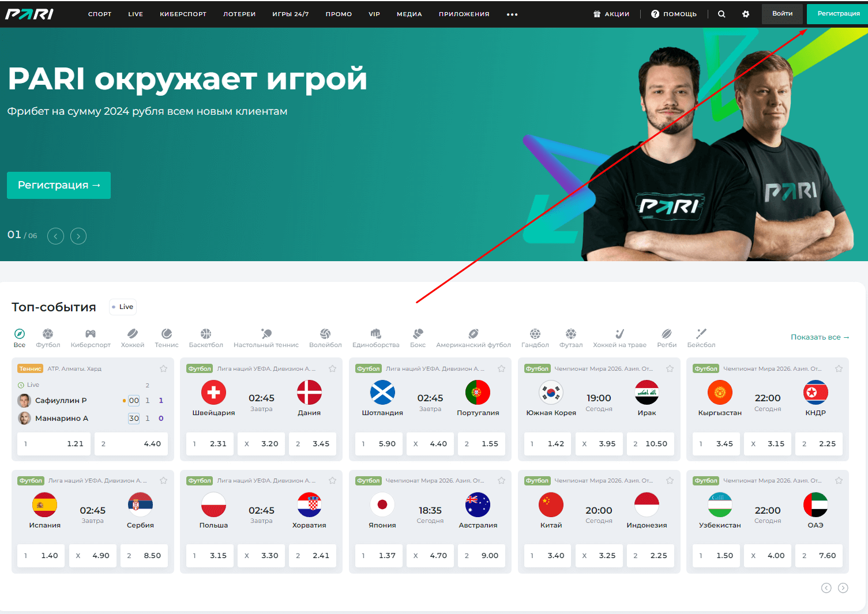
Task: Open the ПРИЛОЖЕНИЯ menu item
Action: point(464,14)
